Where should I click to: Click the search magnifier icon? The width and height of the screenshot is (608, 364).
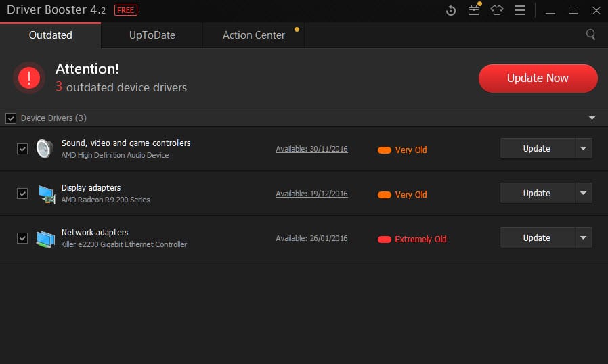591,35
